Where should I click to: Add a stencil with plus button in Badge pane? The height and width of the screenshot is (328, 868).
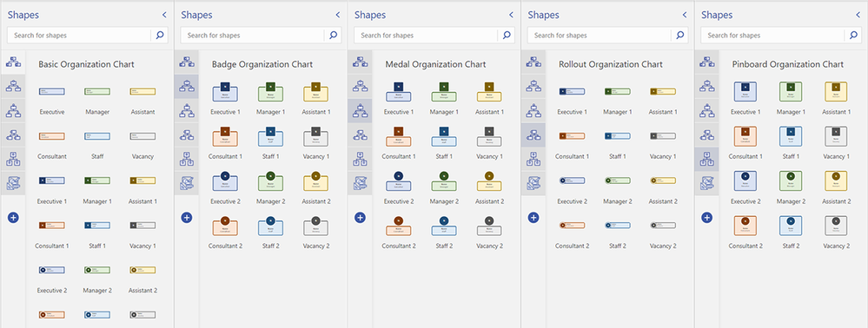coord(187,218)
